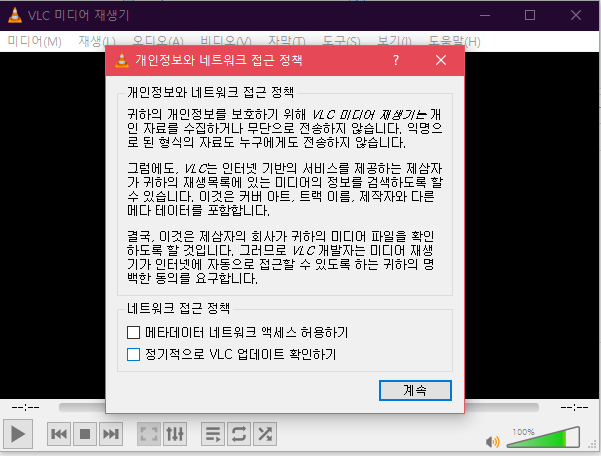Skip to next media track

tap(111, 434)
